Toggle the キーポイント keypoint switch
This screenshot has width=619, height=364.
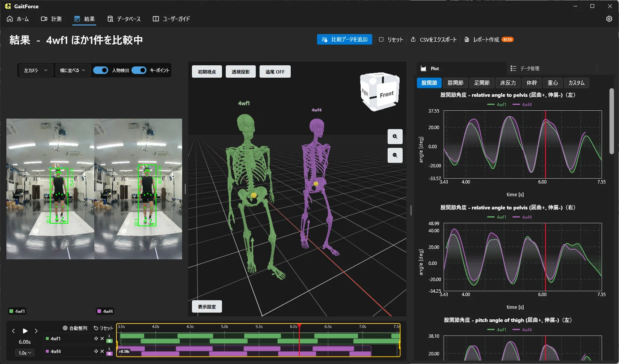139,70
